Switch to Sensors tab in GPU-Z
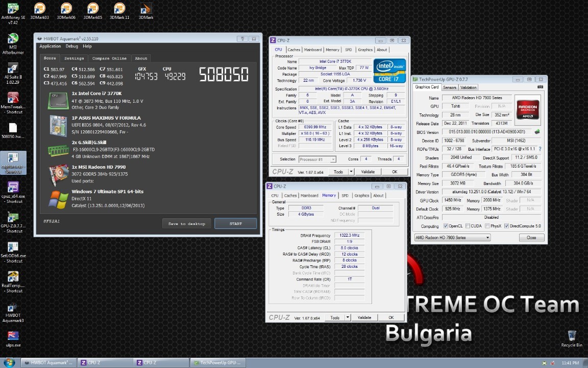The height and width of the screenshot is (368, 588). click(449, 87)
